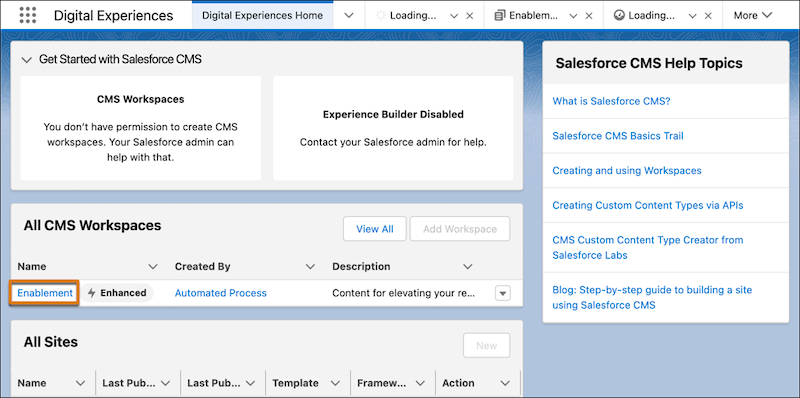The image size is (800, 398).
Task: Open the More tabs menu
Action: [x=753, y=15]
